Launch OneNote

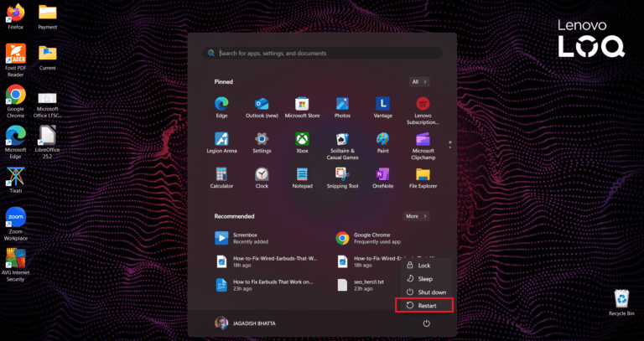tap(382, 178)
